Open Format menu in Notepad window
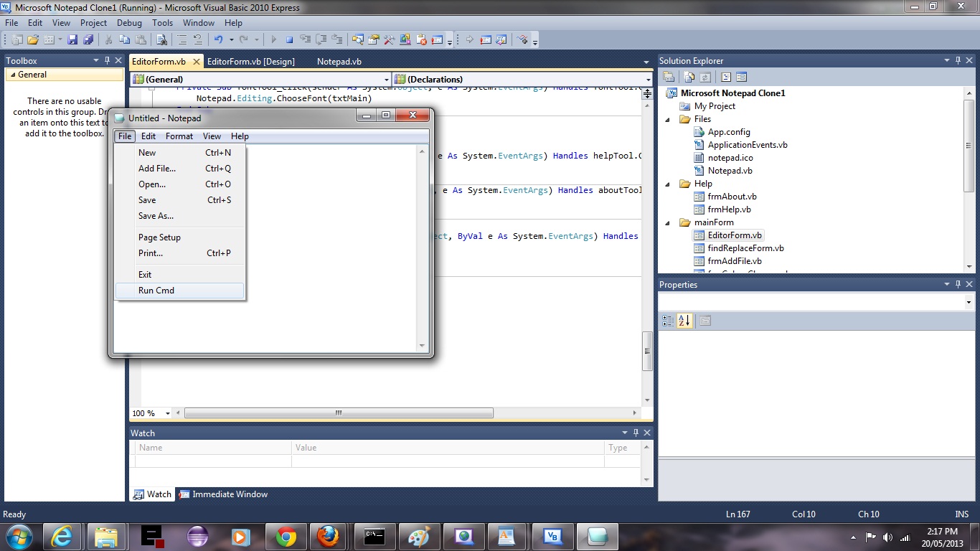Image resolution: width=980 pixels, height=551 pixels. pos(179,136)
